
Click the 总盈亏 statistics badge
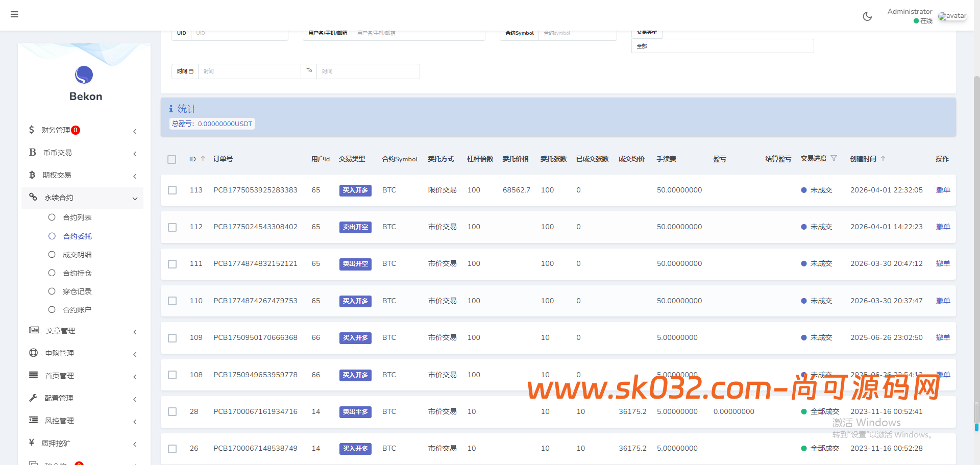pos(211,124)
